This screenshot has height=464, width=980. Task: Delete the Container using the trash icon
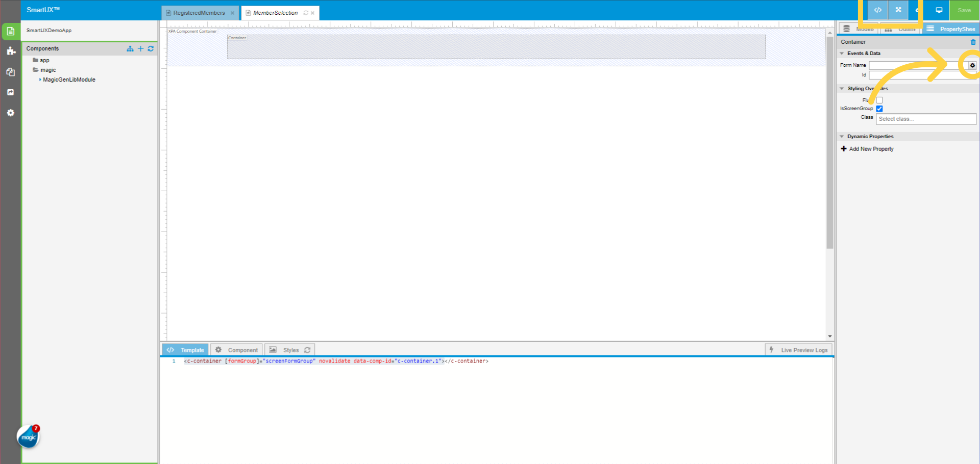tap(972, 42)
